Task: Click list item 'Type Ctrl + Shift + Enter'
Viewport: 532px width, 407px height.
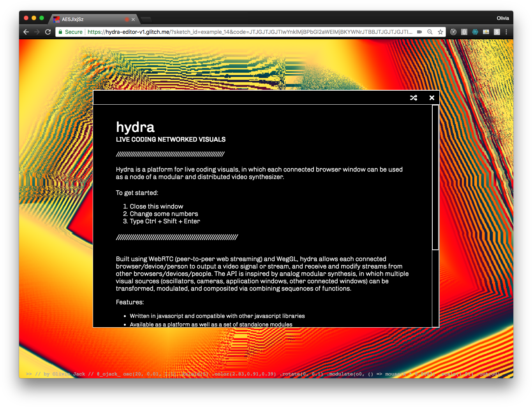Action: click(165, 221)
